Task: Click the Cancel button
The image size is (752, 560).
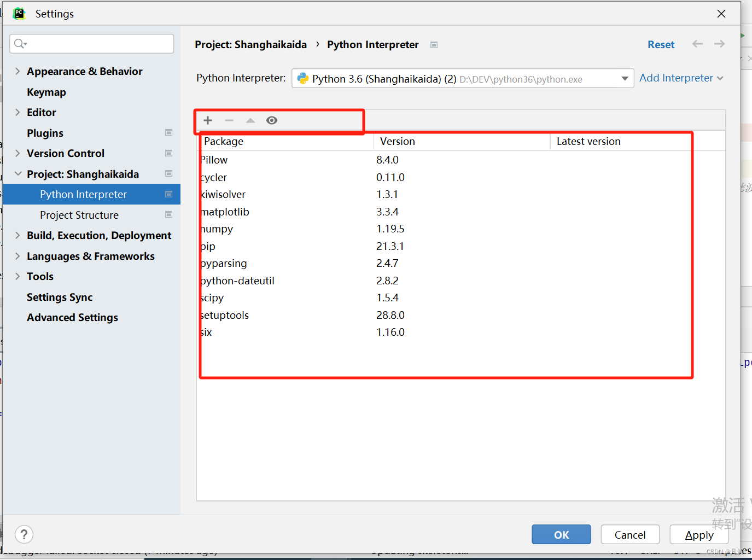Action: click(x=630, y=534)
